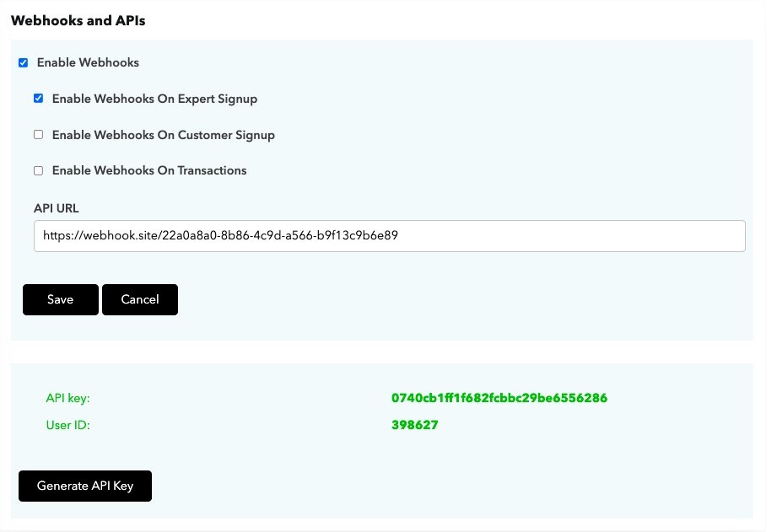Click 'Enable Webhooks On Expert Signup' label
Image resolution: width=766 pixels, height=532 pixels.
pyautogui.click(x=155, y=99)
